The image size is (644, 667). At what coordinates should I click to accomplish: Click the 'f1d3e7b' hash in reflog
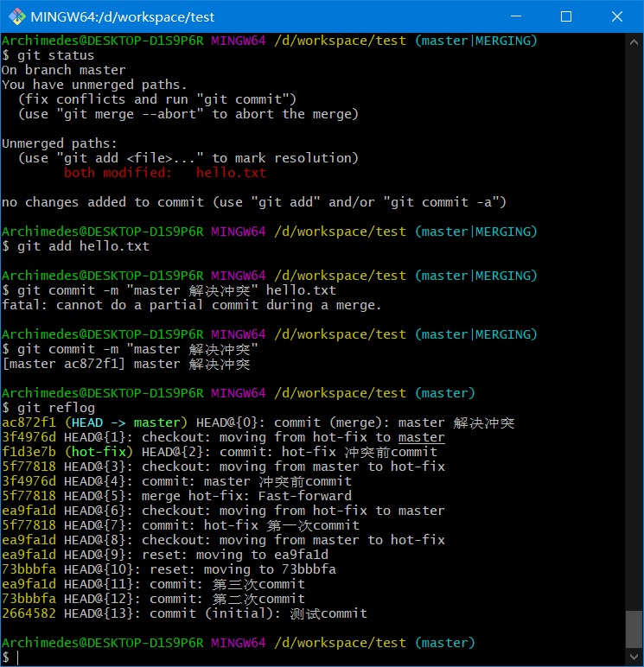pyautogui.click(x=29, y=452)
